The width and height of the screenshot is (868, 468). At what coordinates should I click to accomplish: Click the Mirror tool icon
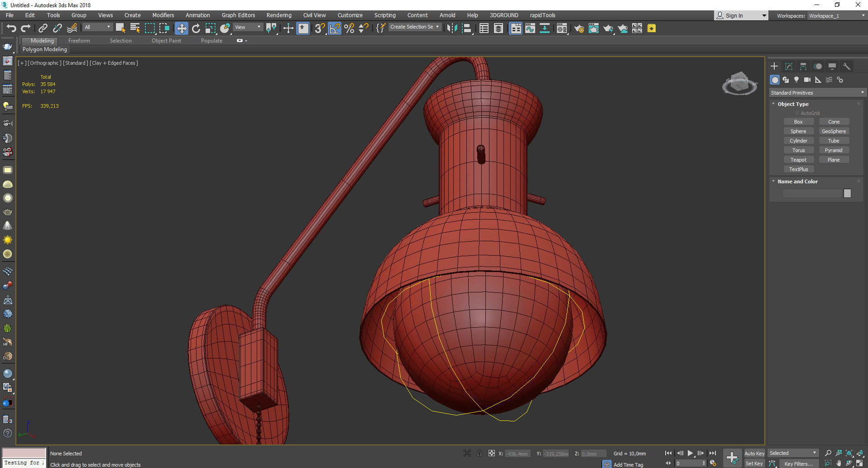point(452,29)
